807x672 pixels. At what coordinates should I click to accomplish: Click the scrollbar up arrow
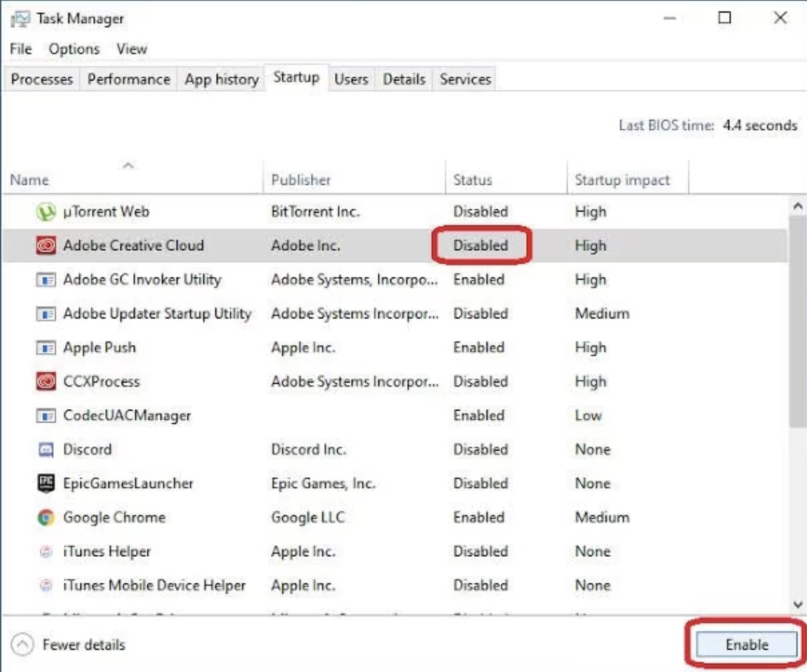798,206
